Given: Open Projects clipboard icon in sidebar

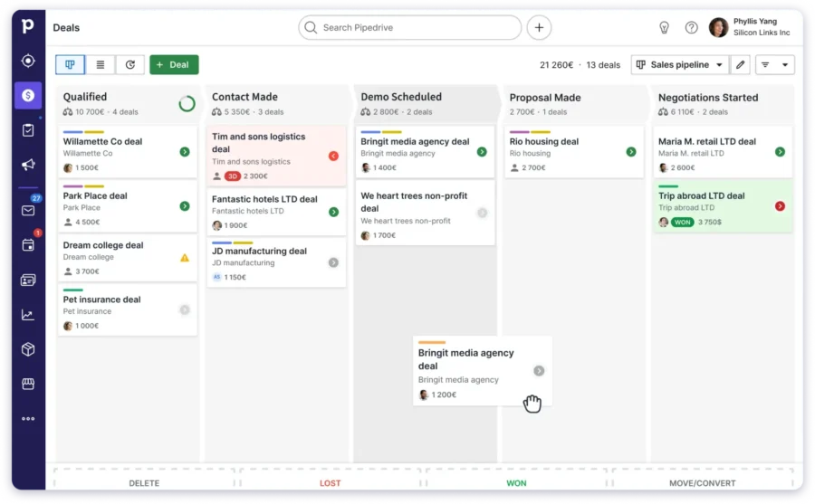Looking at the screenshot, I should coord(28,130).
